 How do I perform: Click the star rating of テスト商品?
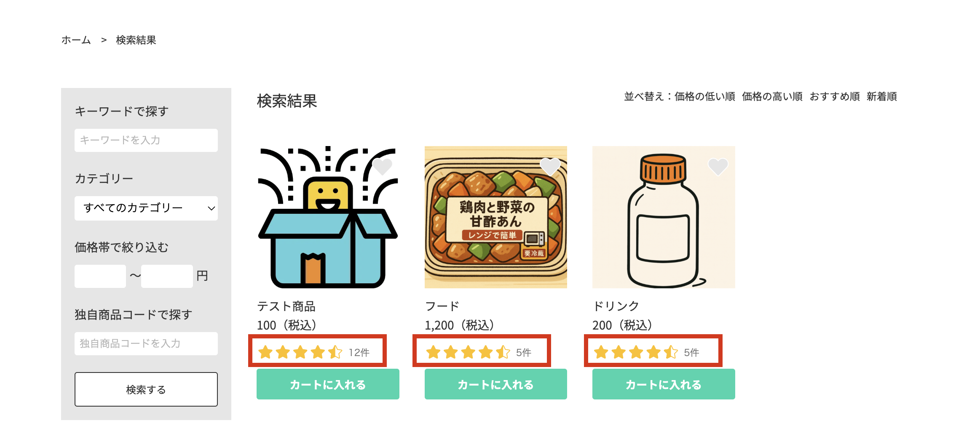(x=300, y=352)
